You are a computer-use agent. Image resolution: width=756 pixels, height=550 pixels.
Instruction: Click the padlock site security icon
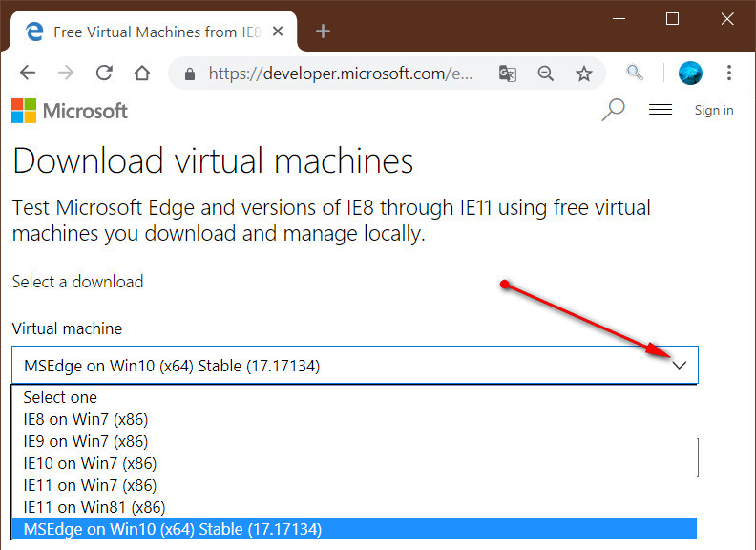point(190,74)
